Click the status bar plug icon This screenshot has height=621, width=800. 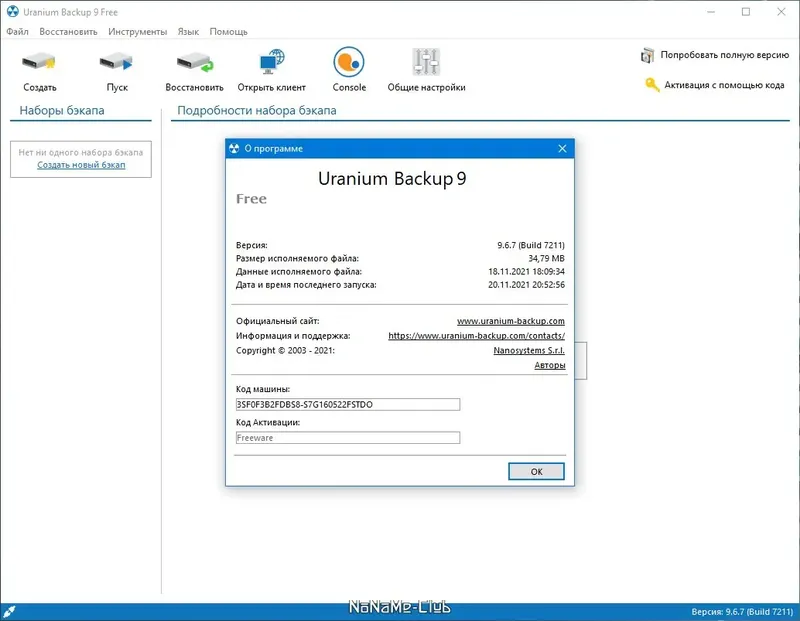pyautogui.click(x=9, y=611)
